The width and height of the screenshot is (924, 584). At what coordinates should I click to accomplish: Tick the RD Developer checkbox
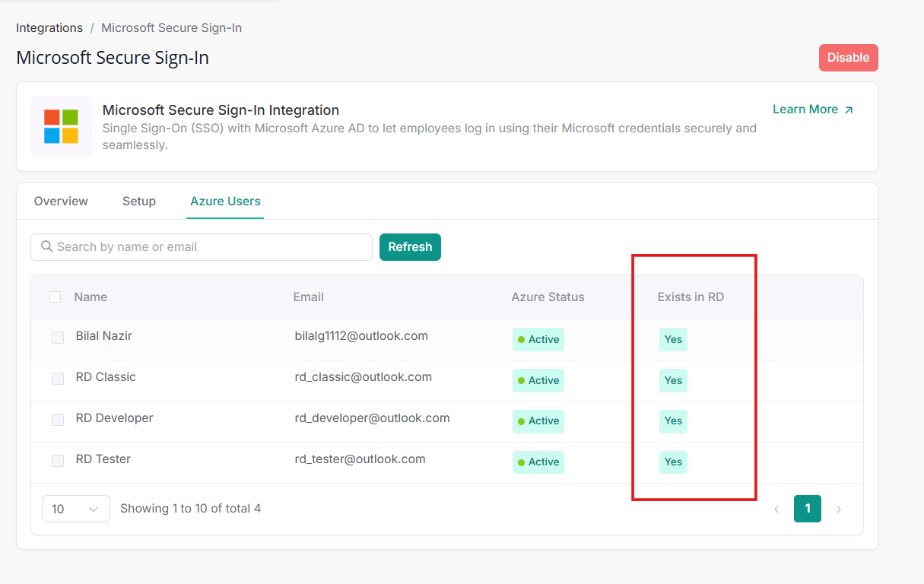coord(58,420)
